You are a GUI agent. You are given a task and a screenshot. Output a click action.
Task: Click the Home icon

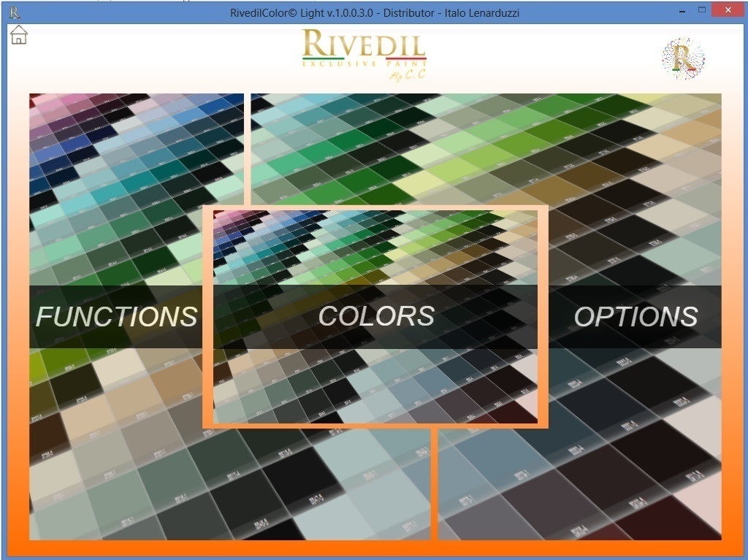click(18, 34)
